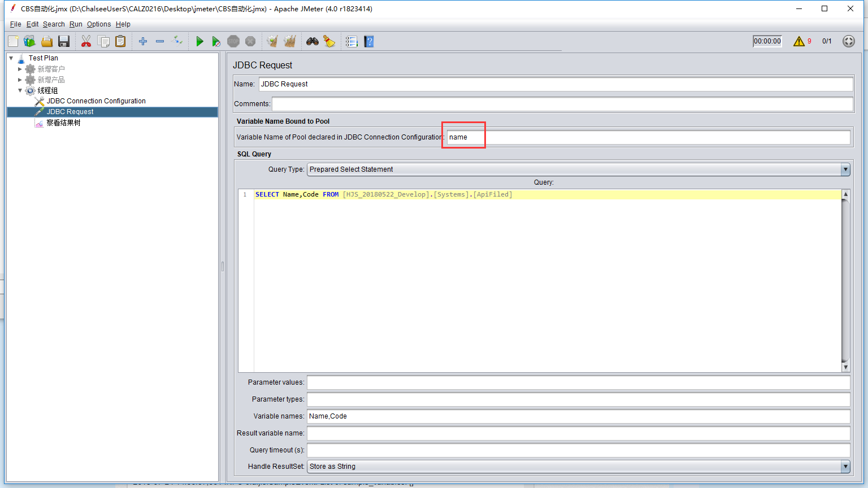Viewport: 868px width, 488px height.
Task: Click the Result variable name field
Action: tap(578, 433)
